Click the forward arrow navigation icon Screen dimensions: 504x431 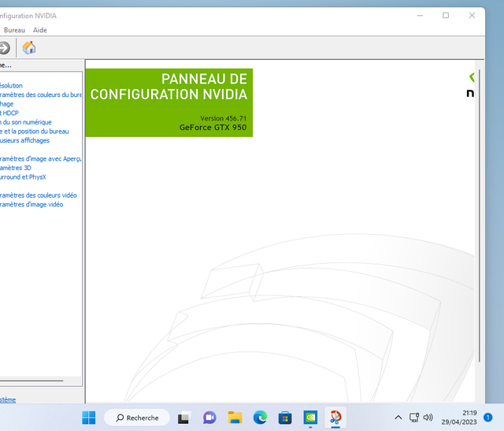(x=5, y=48)
